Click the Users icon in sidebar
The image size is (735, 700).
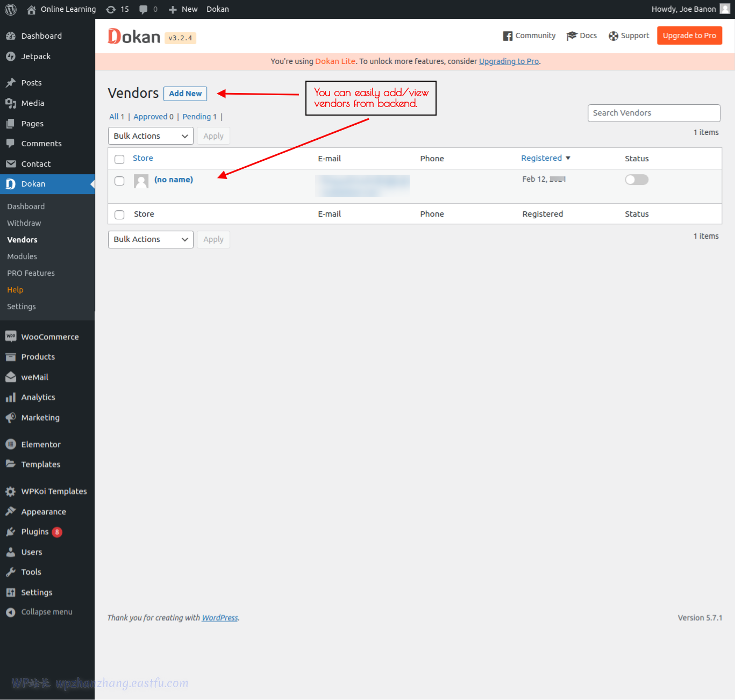11,552
